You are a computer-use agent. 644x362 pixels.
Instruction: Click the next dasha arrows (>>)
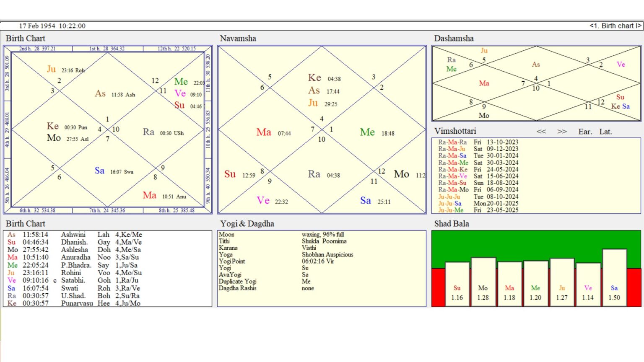(562, 132)
